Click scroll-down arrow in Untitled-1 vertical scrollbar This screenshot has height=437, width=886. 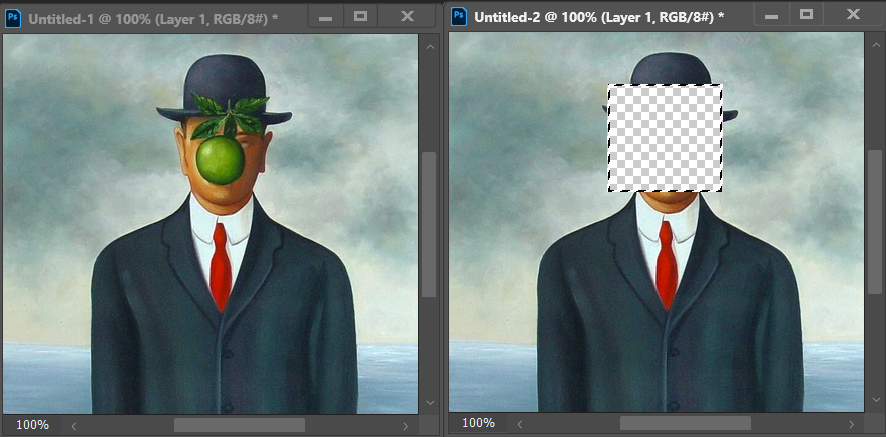430,403
